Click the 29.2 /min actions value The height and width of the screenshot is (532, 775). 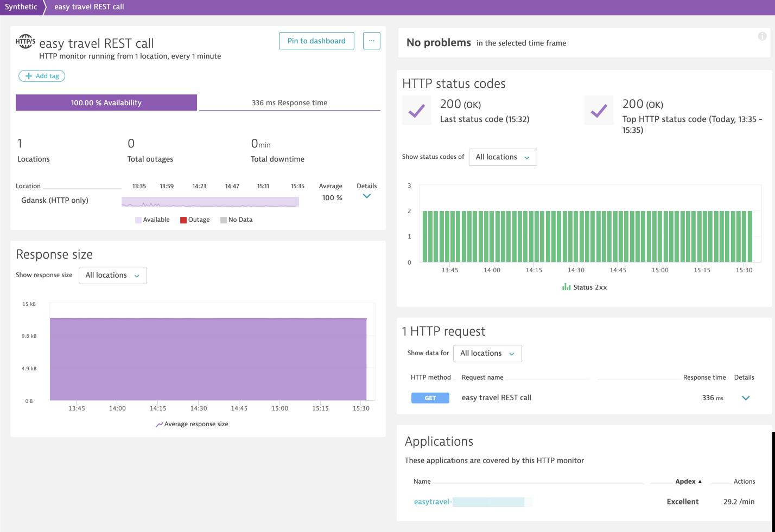(x=739, y=502)
